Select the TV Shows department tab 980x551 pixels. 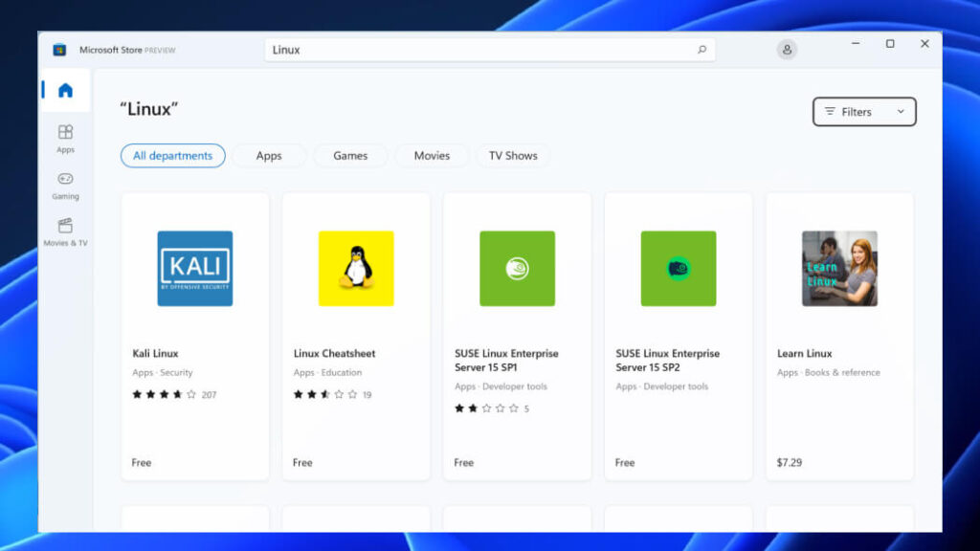(x=513, y=156)
